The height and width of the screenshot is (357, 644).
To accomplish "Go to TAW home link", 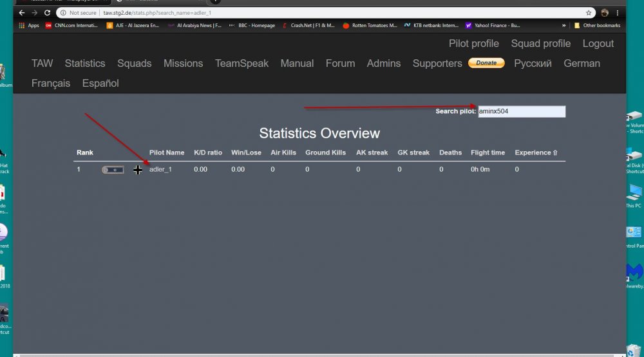I will coord(42,63).
